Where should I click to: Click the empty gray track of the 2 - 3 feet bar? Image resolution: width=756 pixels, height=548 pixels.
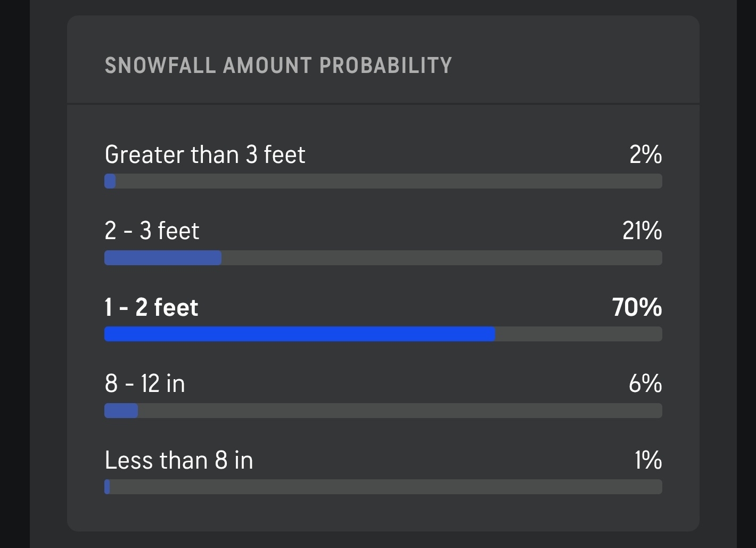tap(442, 258)
